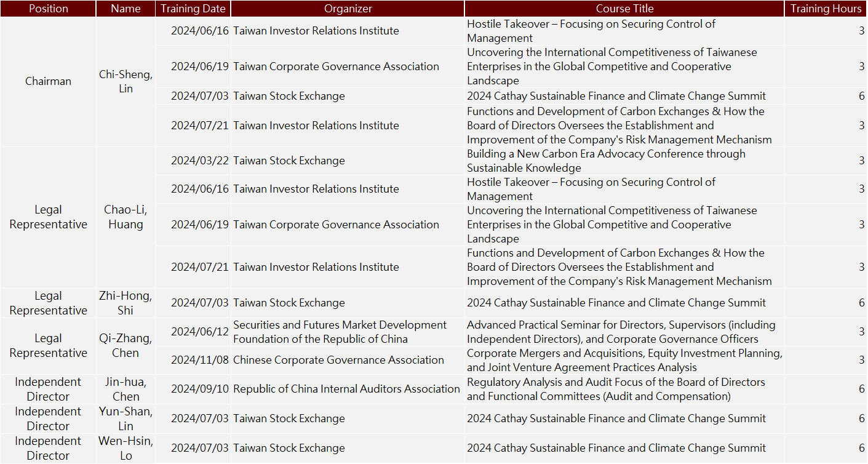This screenshot has width=868, height=464.
Task: Click the Course Title column header
Action: point(624,9)
